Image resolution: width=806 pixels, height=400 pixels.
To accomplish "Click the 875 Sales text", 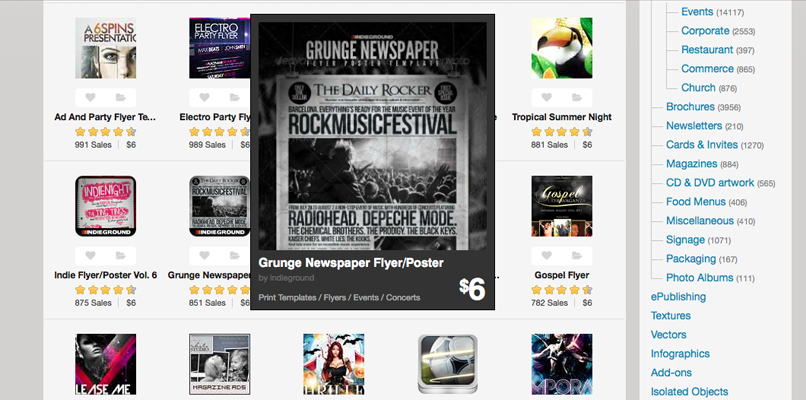I will pos(93,303).
